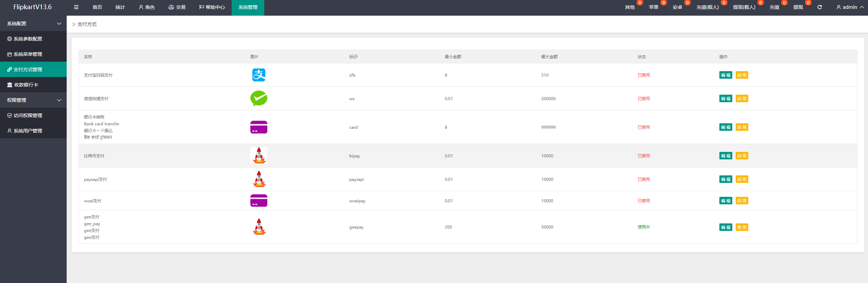
Task: Enable the 微信快捷支付 payment method
Action: point(742,98)
